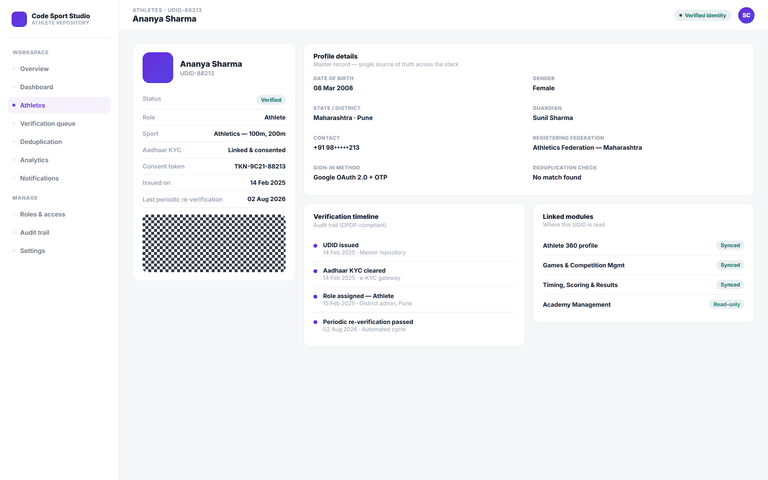The image size is (768, 480).
Task: Select Timing, Scoring & Results module
Action: pos(643,285)
